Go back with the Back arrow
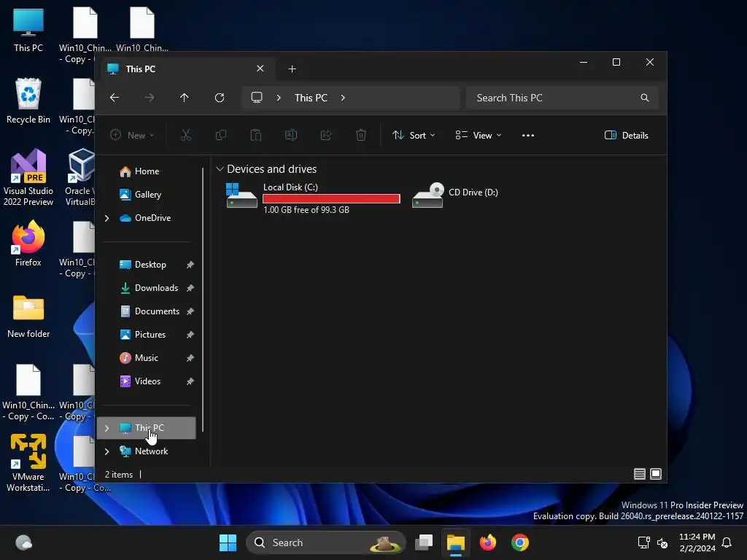Screen dimensions: 747x560 [115, 98]
